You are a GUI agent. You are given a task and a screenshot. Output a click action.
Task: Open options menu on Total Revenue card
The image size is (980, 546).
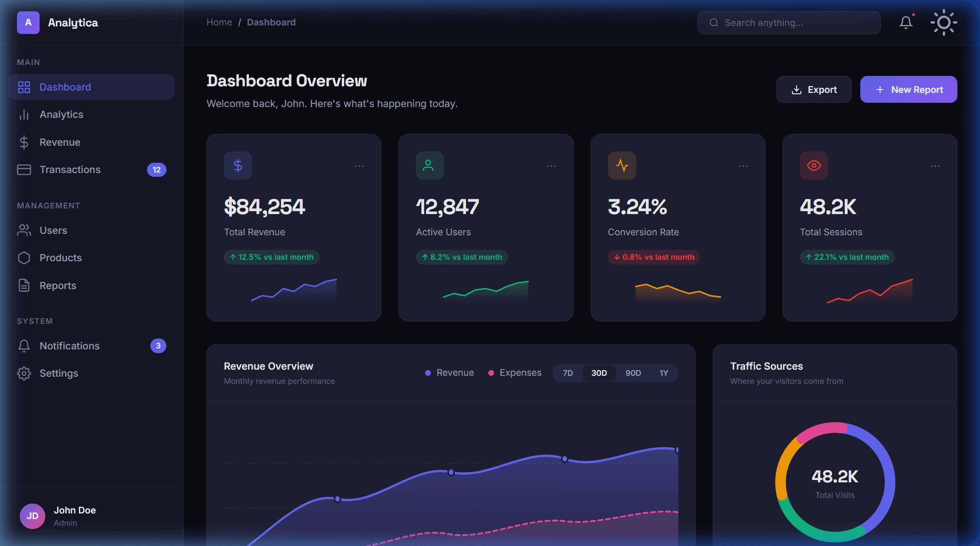point(359,166)
